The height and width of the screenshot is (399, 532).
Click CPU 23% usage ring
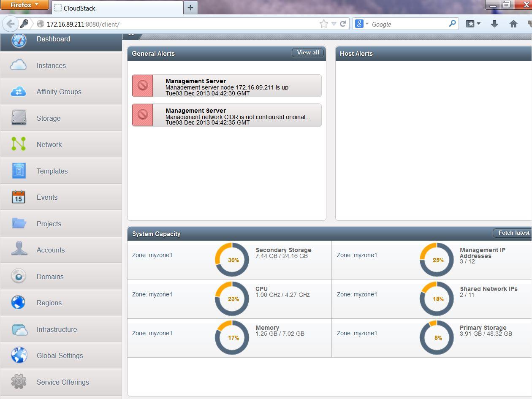[x=232, y=299]
